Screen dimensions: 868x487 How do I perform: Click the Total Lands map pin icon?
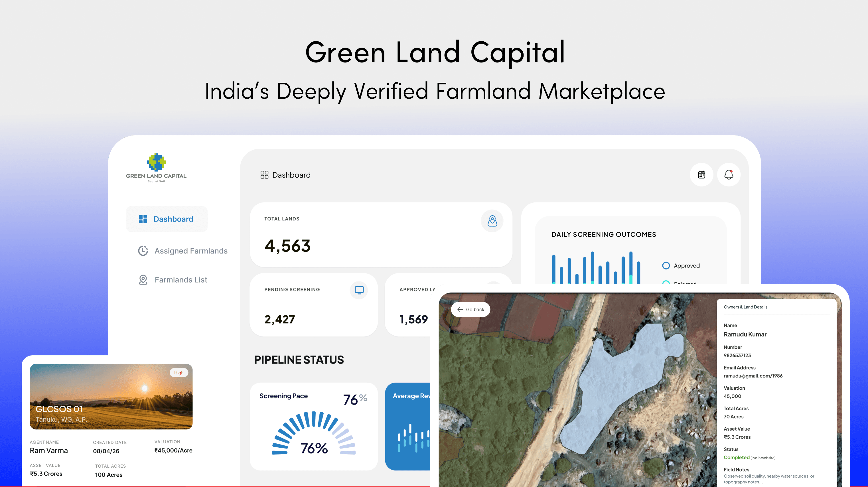point(492,221)
